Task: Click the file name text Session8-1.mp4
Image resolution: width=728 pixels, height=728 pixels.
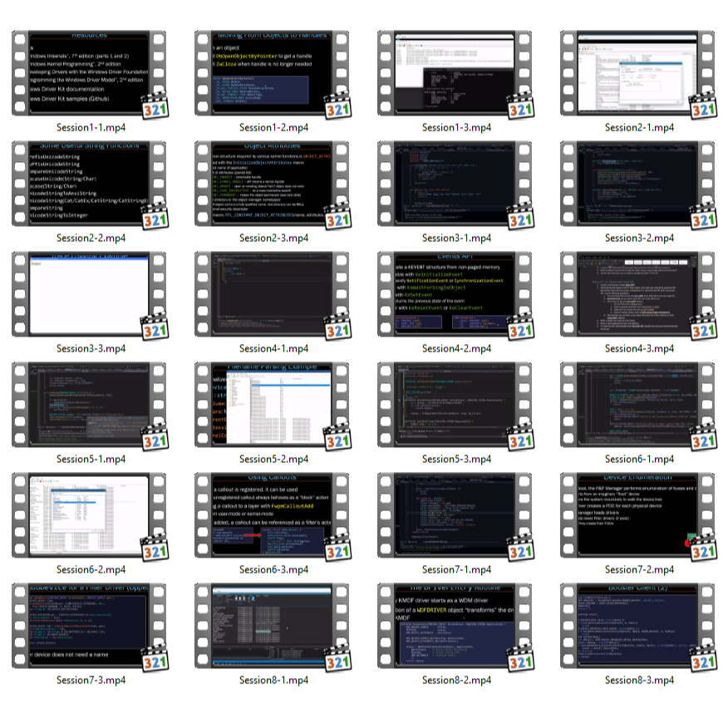Action: click(274, 680)
